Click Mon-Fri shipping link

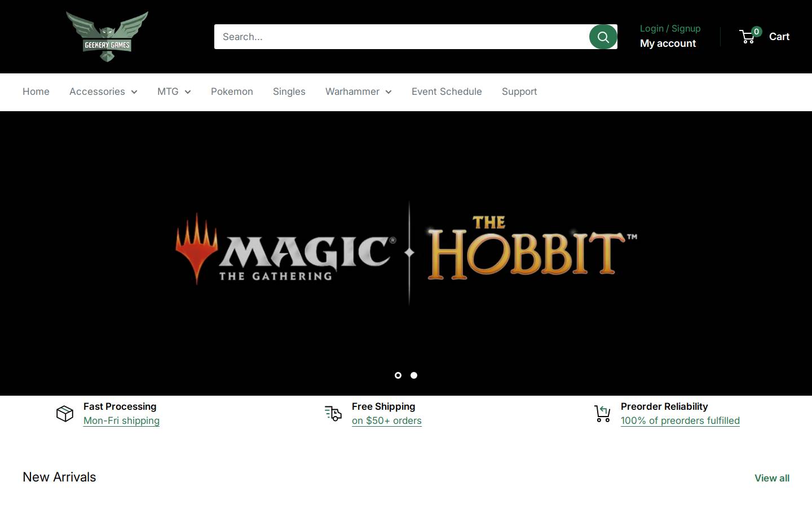tap(121, 421)
